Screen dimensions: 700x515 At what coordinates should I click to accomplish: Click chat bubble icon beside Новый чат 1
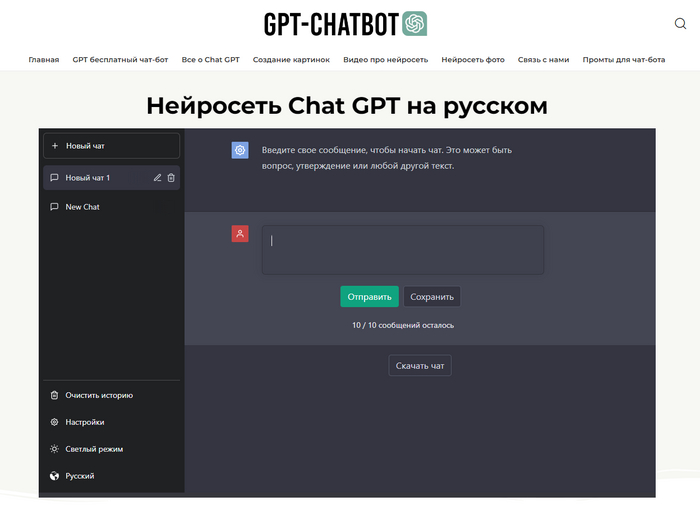coord(54,178)
